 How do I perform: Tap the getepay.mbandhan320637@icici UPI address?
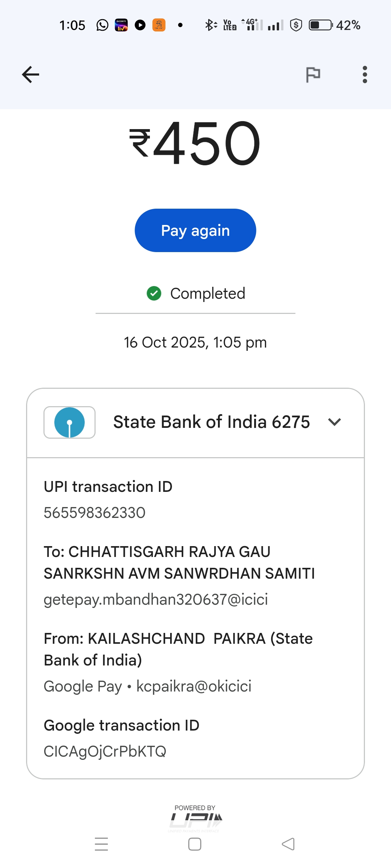click(x=156, y=600)
